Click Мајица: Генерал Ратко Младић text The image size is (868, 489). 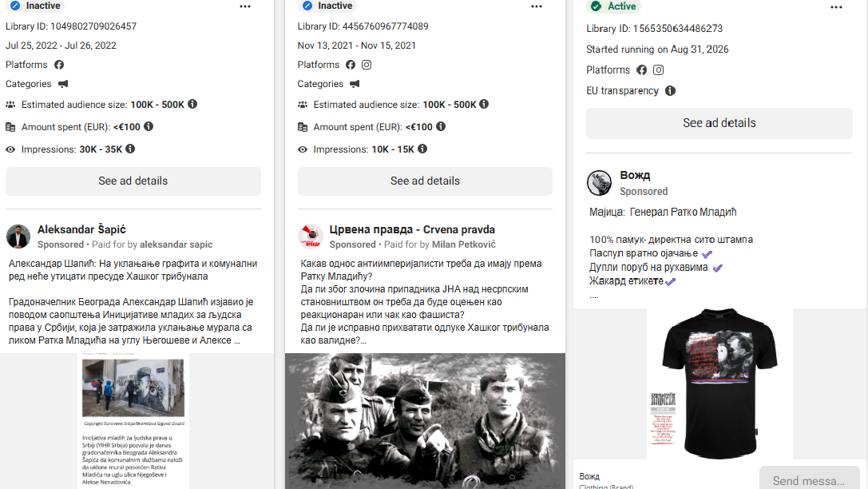coord(663,212)
